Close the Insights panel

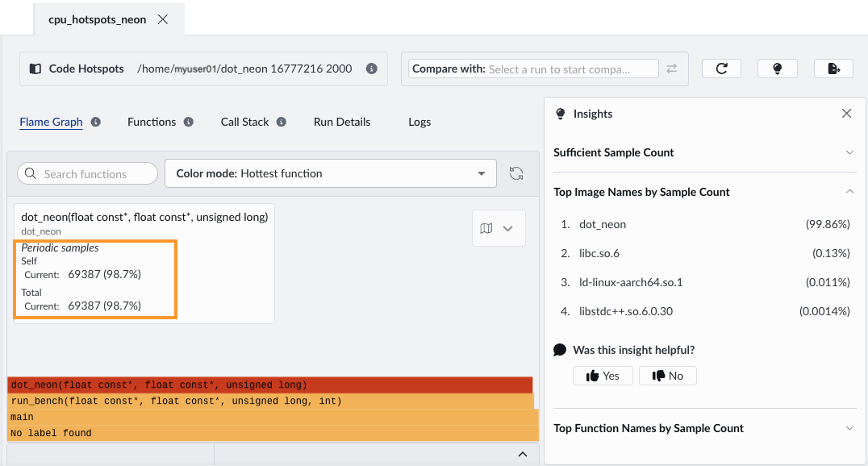coord(846,114)
